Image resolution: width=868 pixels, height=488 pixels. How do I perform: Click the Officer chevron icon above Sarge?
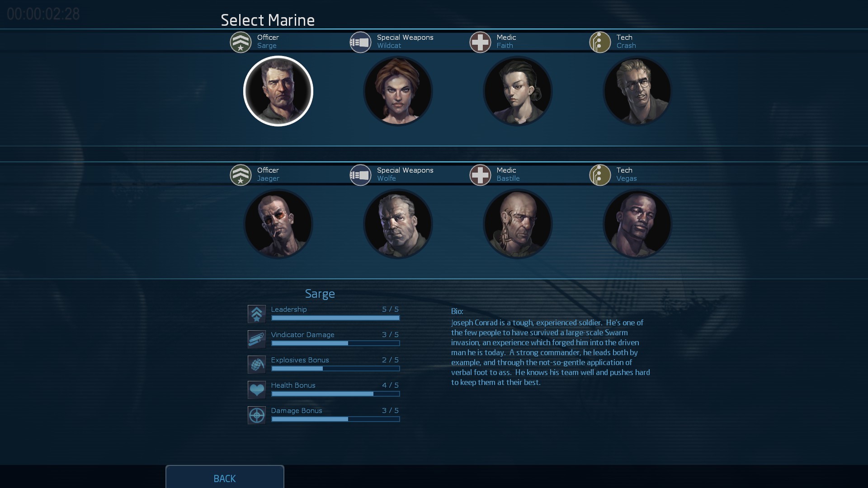pyautogui.click(x=241, y=42)
